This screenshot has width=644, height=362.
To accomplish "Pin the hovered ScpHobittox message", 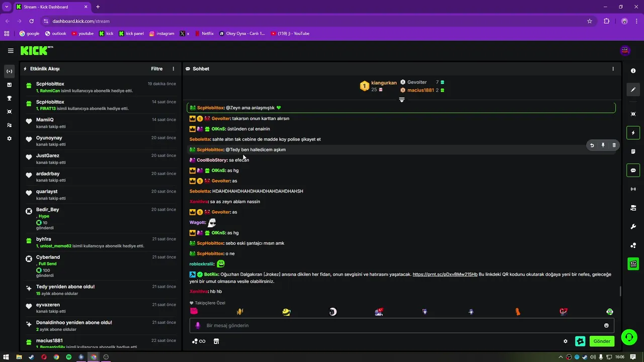I will (603, 145).
